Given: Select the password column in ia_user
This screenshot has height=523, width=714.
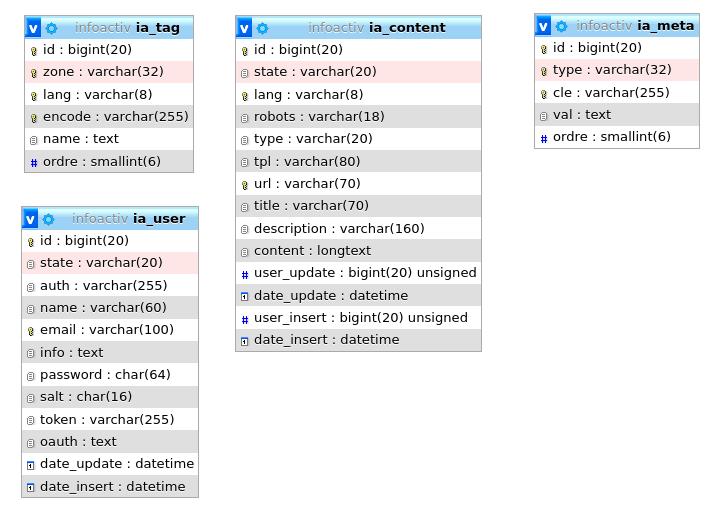Looking at the screenshot, I should coord(105,375).
